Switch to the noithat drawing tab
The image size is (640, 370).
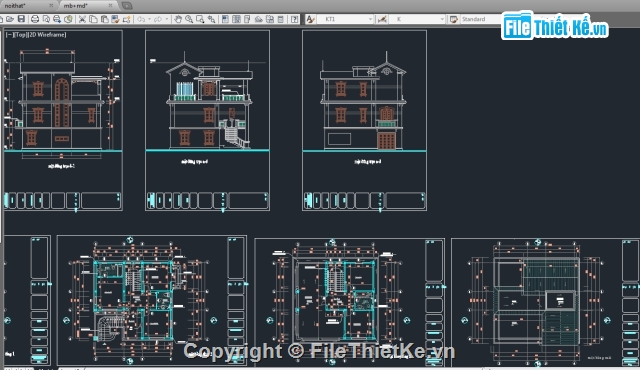(24, 6)
